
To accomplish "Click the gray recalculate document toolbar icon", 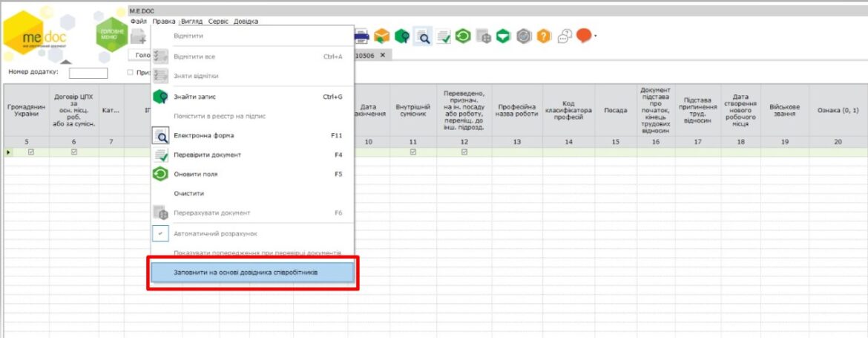I will pos(483,36).
